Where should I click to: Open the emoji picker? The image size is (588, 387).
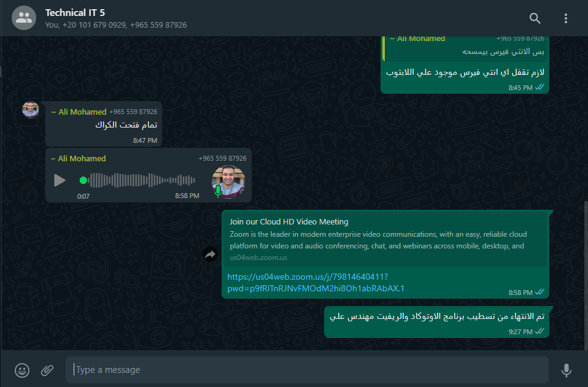pos(22,370)
